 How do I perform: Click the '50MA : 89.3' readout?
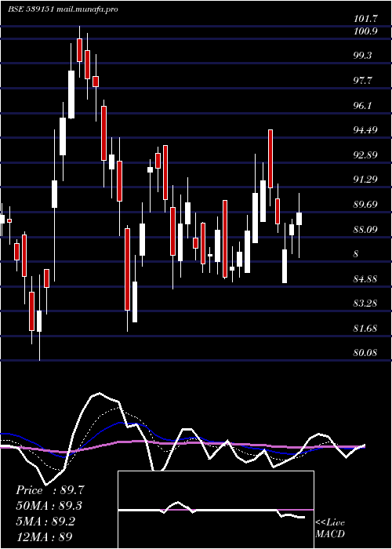49,506
